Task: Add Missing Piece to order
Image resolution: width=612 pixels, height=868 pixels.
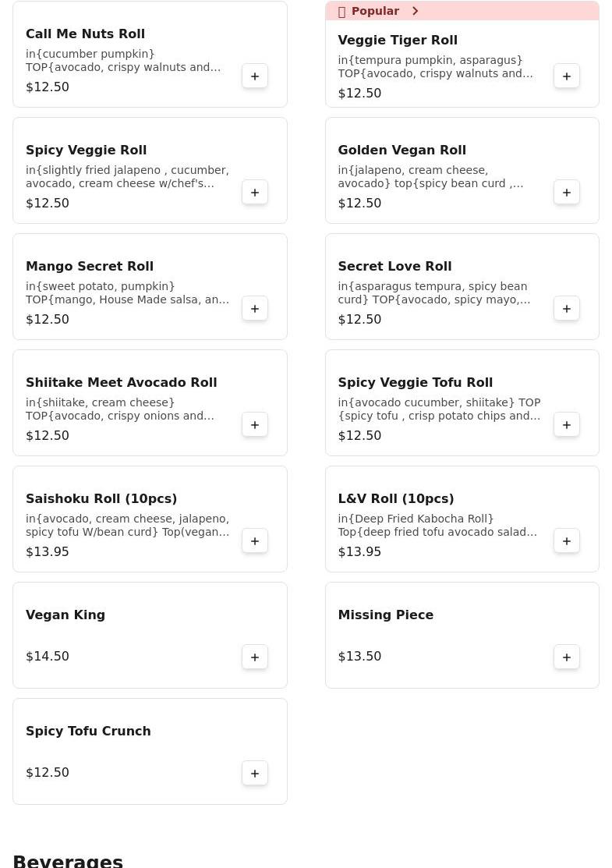Action: [567, 657]
